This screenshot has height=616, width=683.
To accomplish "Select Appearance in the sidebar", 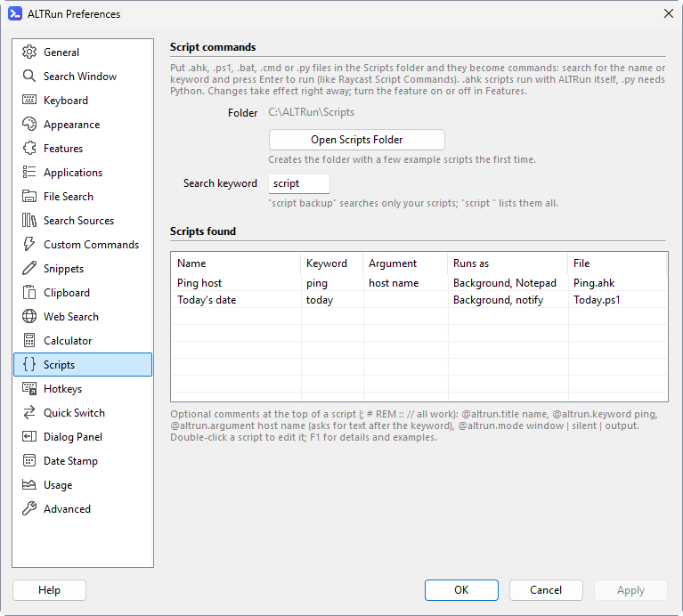I will pyautogui.click(x=83, y=124).
